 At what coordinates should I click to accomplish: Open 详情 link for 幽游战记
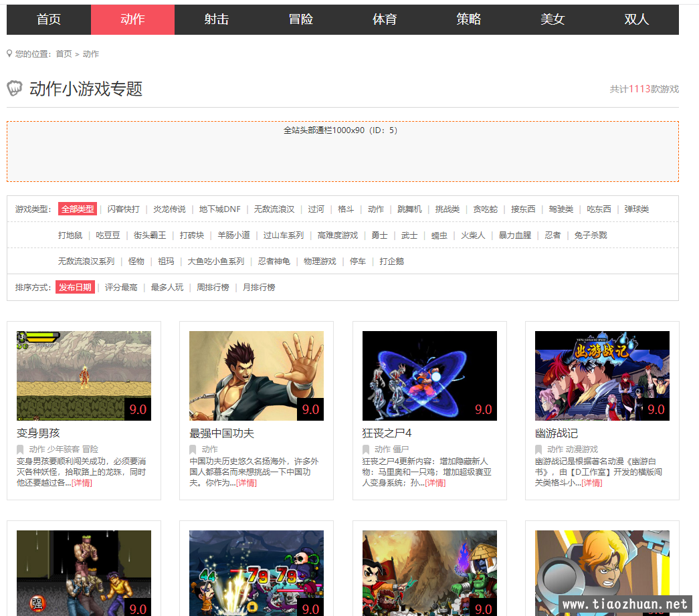pos(591,483)
